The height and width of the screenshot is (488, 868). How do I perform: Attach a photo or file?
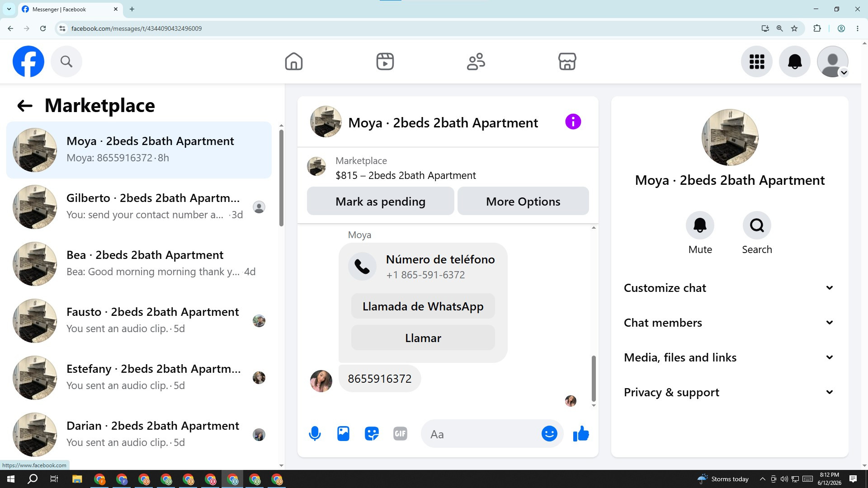pyautogui.click(x=344, y=434)
